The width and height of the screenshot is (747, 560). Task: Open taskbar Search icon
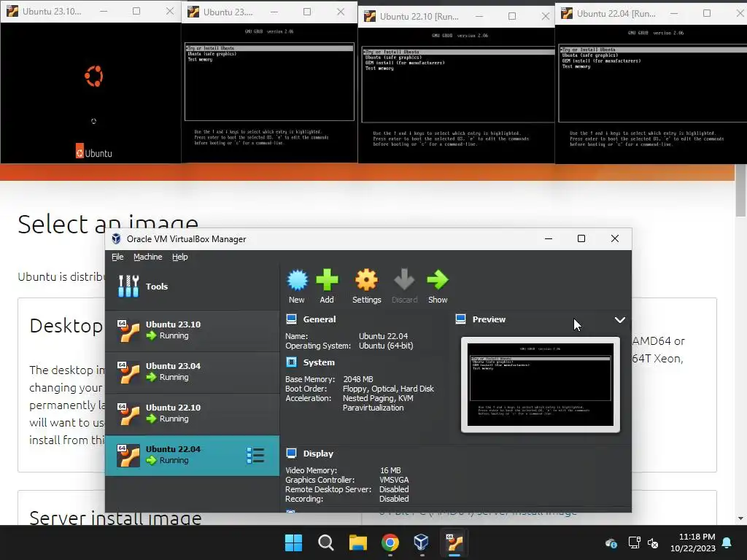point(326,542)
